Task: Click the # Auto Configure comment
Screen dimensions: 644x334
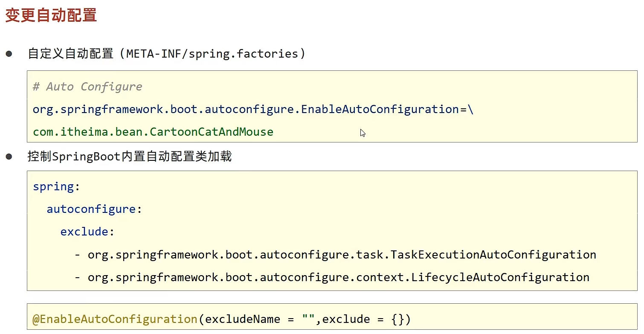Action: pos(87,87)
